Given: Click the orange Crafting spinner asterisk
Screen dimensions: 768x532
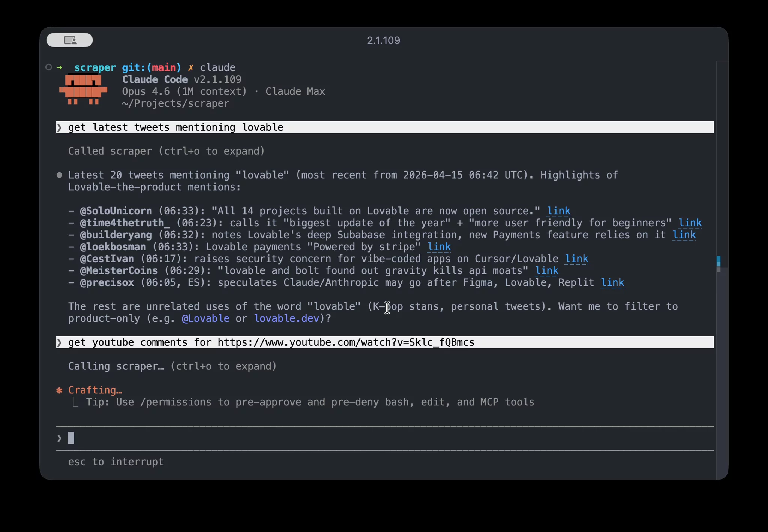Looking at the screenshot, I should (59, 390).
